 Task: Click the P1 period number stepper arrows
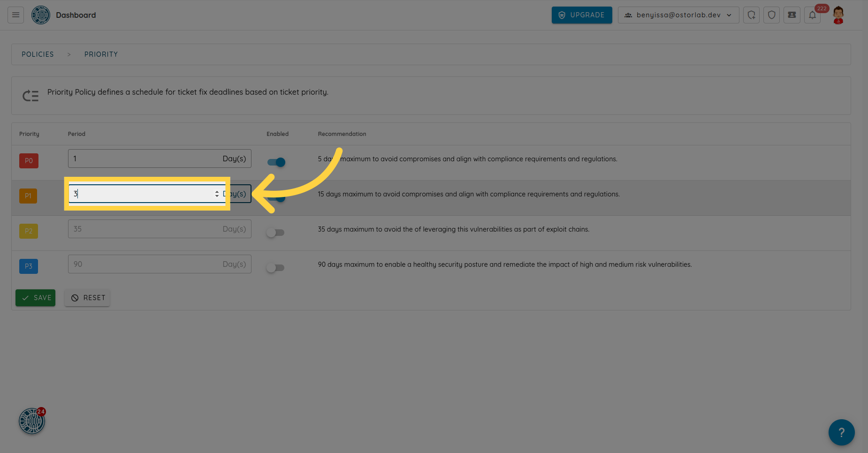click(217, 194)
